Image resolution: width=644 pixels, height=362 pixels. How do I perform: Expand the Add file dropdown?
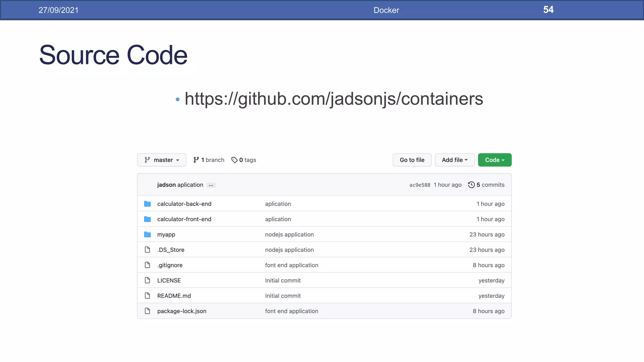click(x=454, y=160)
